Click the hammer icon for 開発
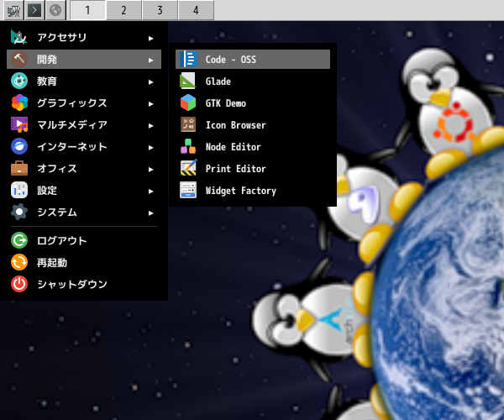504x420 pixels. coord(19,59)
